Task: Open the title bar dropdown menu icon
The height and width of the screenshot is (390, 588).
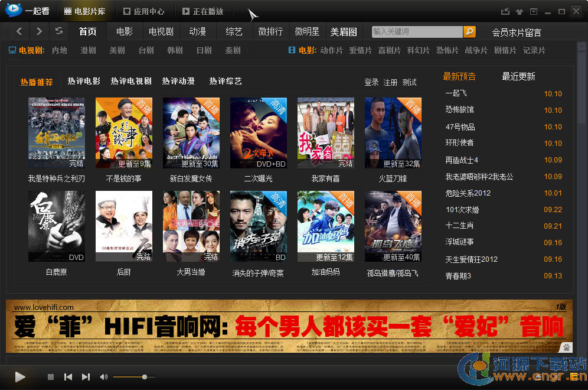Action: (533, 11)
